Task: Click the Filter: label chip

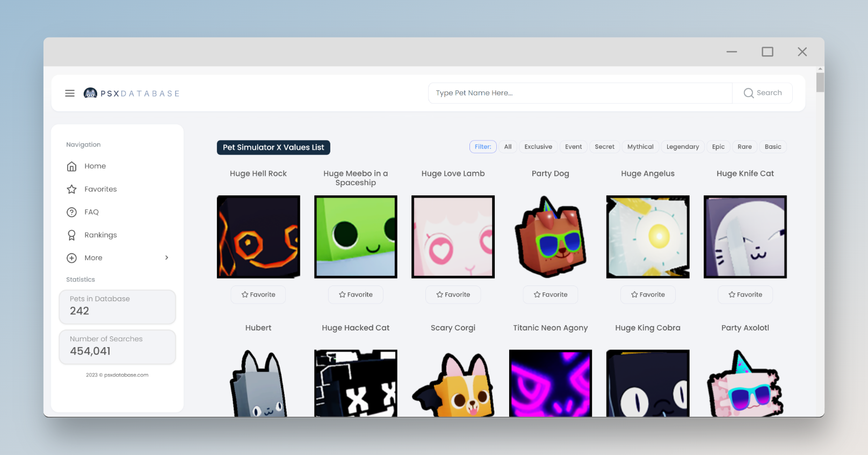Action: (483, 146)
